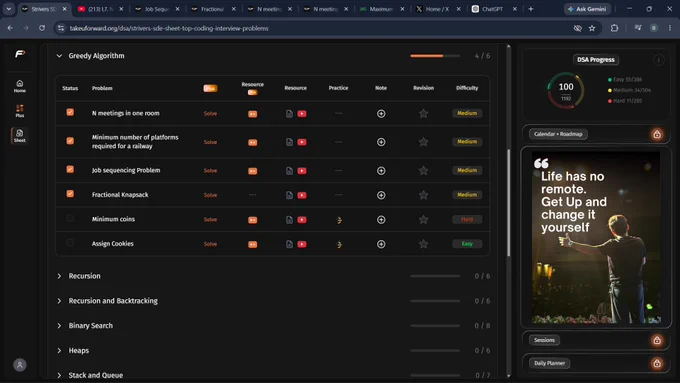Image resolution: width=680 pixels, height=383 pixels.
Task: Open YouTube video for Job sequencing Problem
Action: coord(302,171)
